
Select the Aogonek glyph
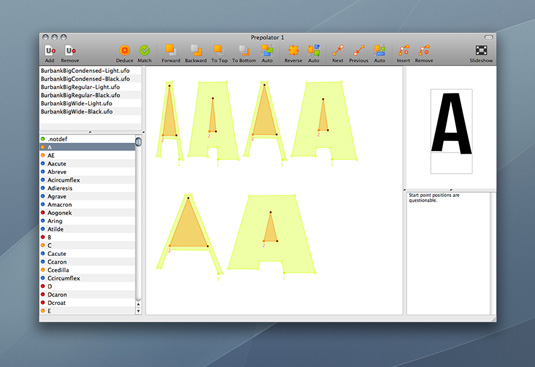(x=87, y=213)
